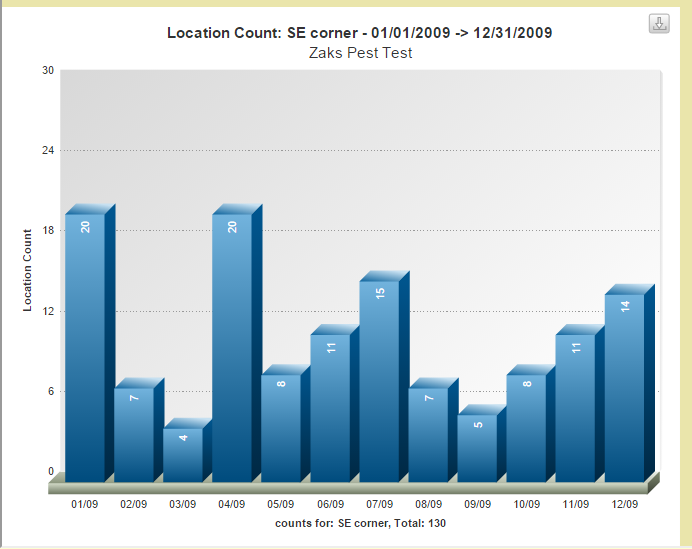Select the 04/09 bar showing 20

[232, 345]
